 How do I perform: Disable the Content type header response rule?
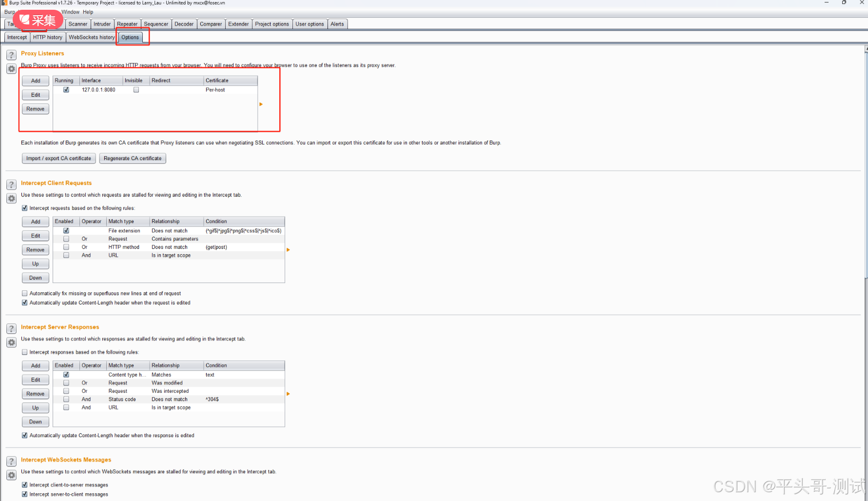click(66, 375)
